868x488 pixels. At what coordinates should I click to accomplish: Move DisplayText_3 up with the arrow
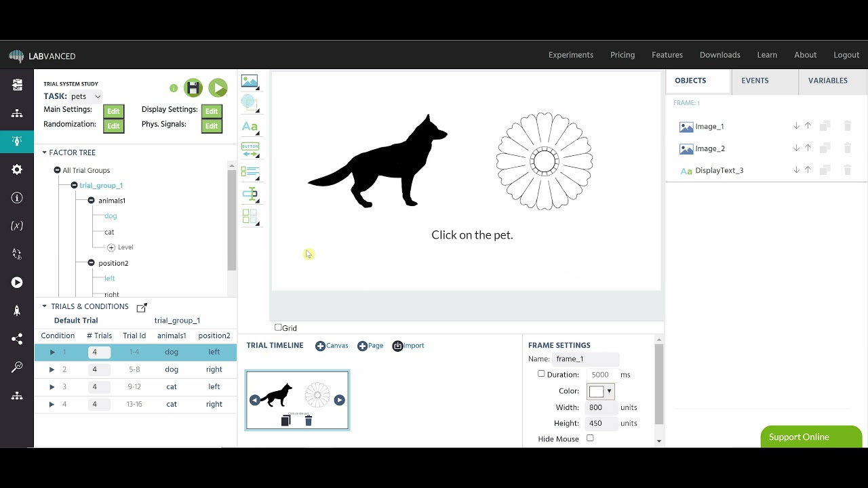pos(808,170)
